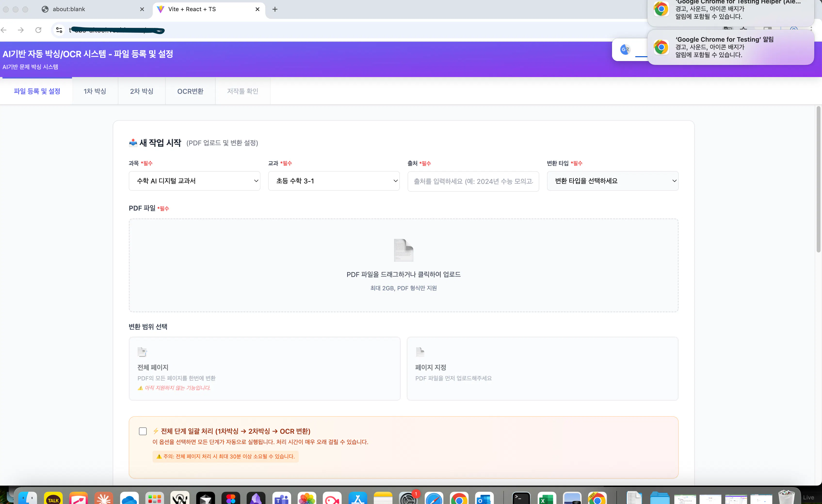Screen dimensions: 822x504
Task: Click the 출처 input field to enter a source
Action: [473, 181]
